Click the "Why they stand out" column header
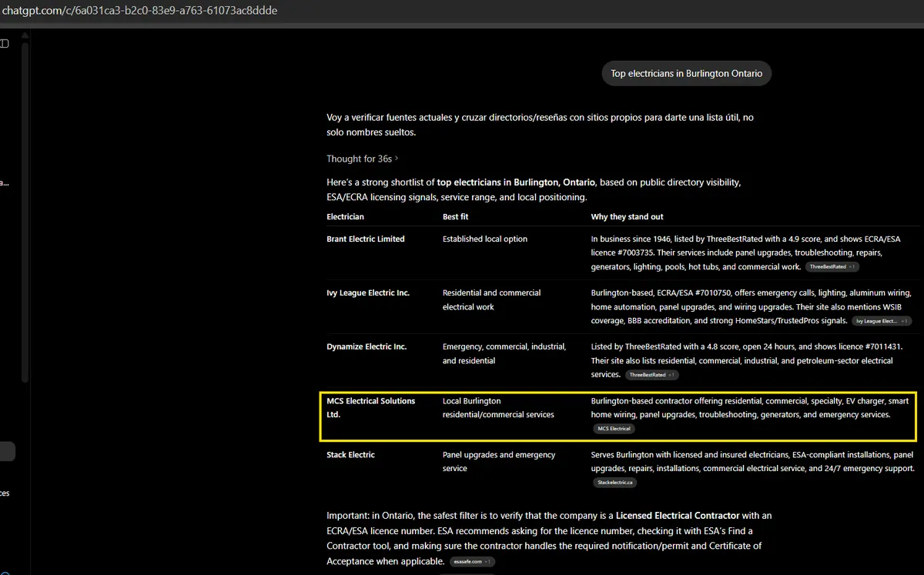924x575 pixels. pos(627,217)
